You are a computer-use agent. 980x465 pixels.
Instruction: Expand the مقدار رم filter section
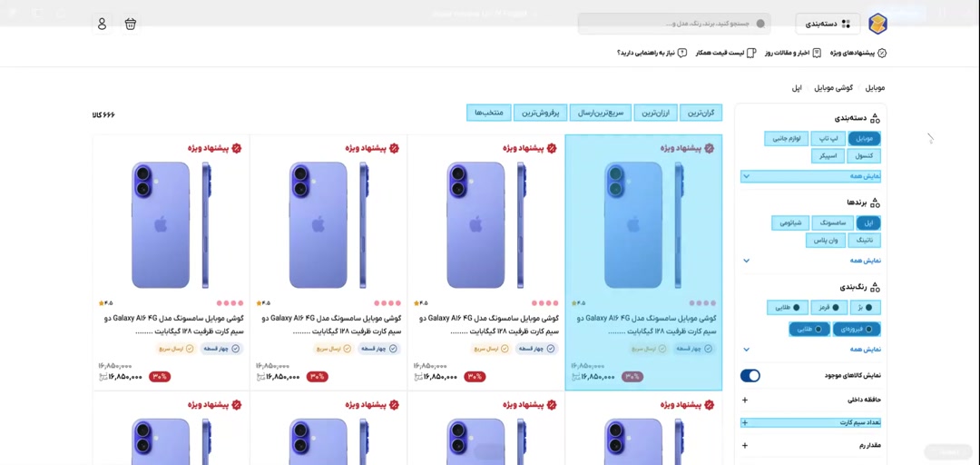click(x=745, y=445)
